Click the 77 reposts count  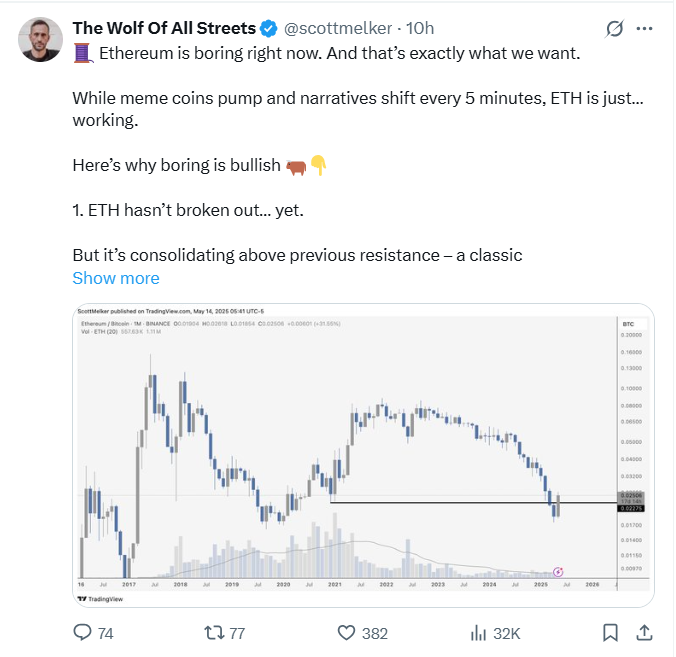(239, 632)
